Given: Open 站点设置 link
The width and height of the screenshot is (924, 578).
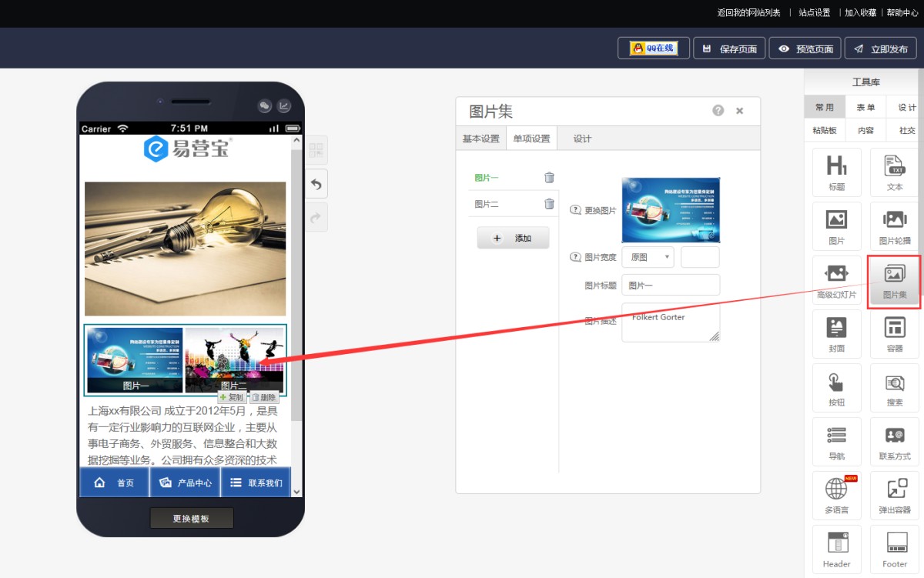Looking at the screenshot, I should click(x=814, y=12).
